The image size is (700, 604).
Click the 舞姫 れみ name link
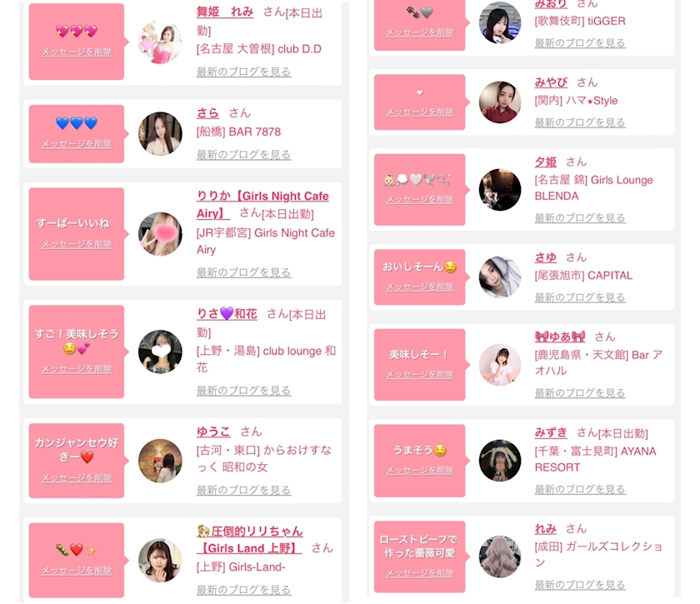pos(225,12)
